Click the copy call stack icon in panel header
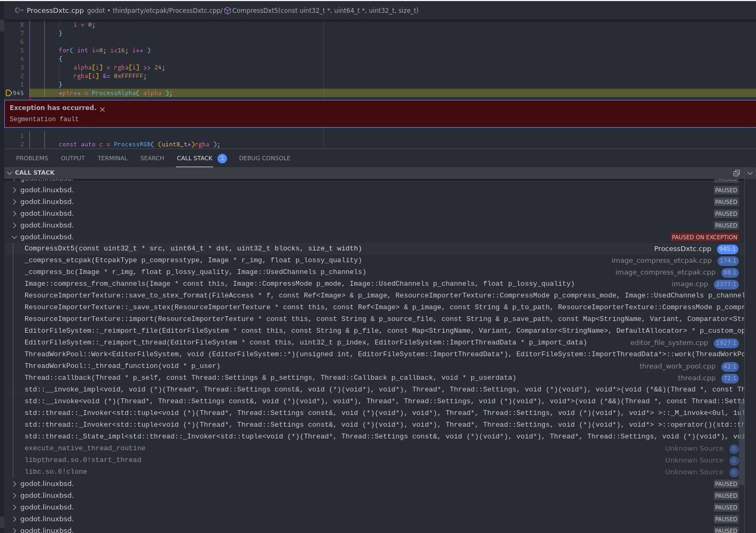The height and width of the screenshot is (533, 756). (736, 173)
